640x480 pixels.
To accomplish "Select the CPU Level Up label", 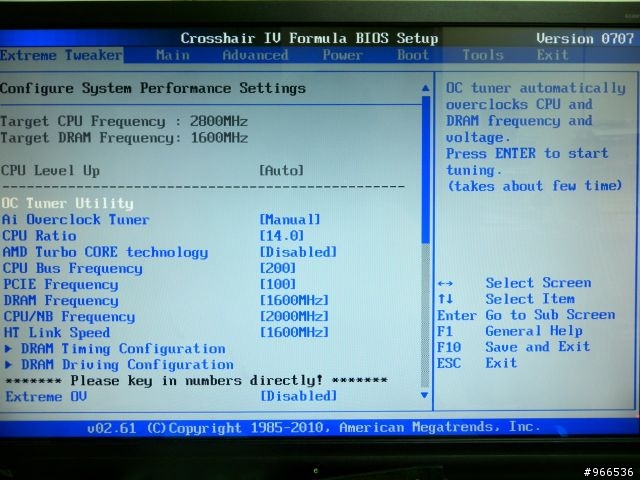I will click(50, 171).
